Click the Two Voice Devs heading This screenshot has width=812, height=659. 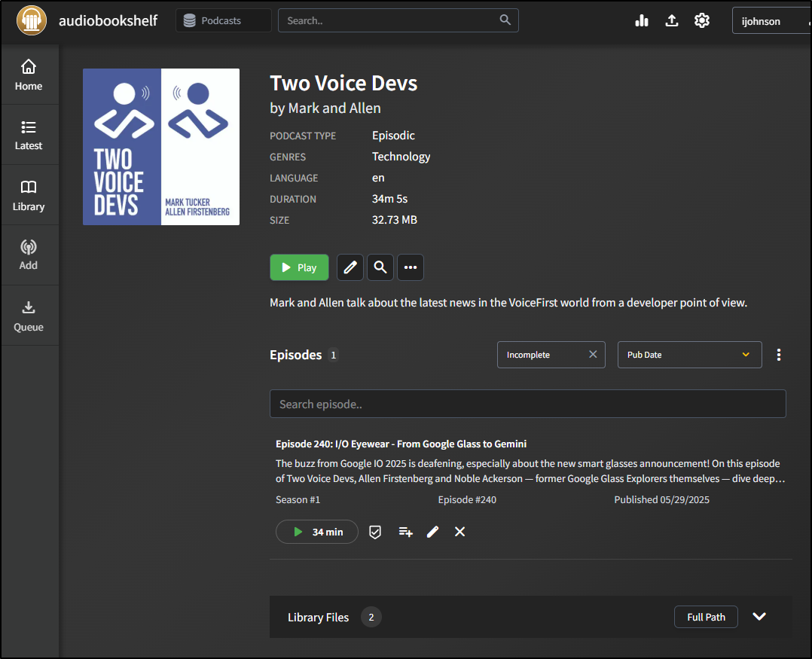(x=343, y=84)
